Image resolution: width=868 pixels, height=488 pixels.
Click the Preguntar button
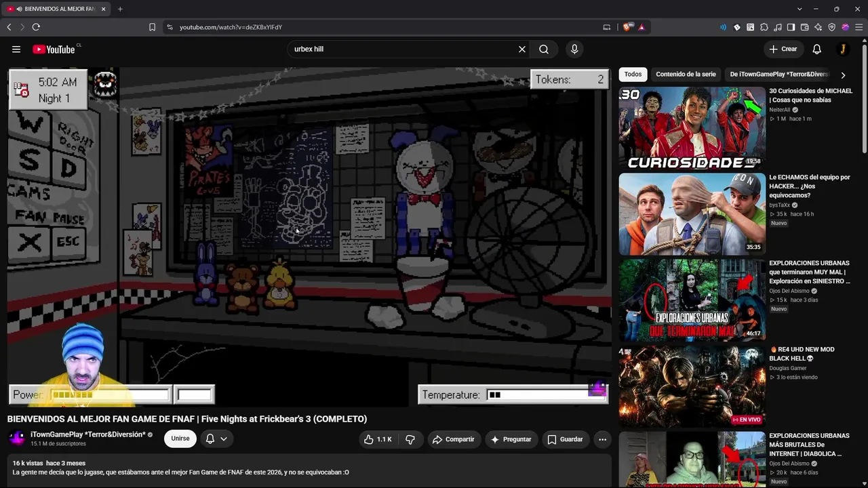[511, 439]
